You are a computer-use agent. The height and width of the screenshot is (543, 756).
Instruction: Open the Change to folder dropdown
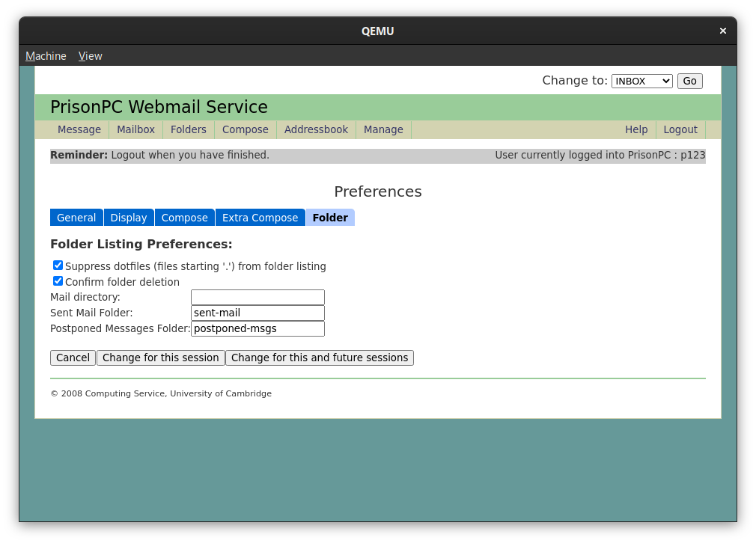click(641, 81)
